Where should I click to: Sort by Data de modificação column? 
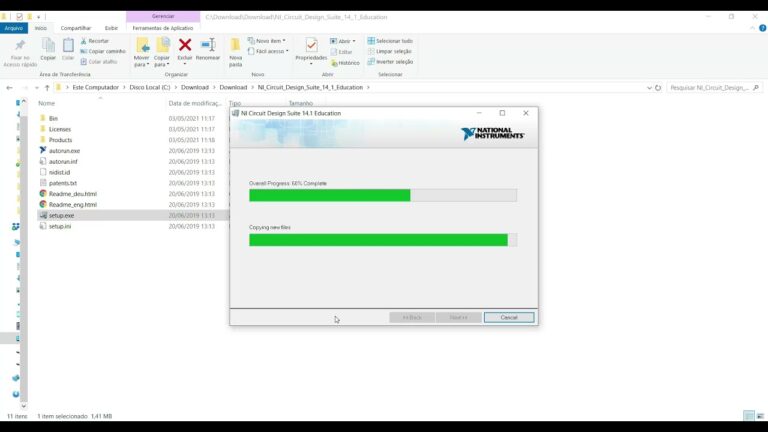click(195, 103)
